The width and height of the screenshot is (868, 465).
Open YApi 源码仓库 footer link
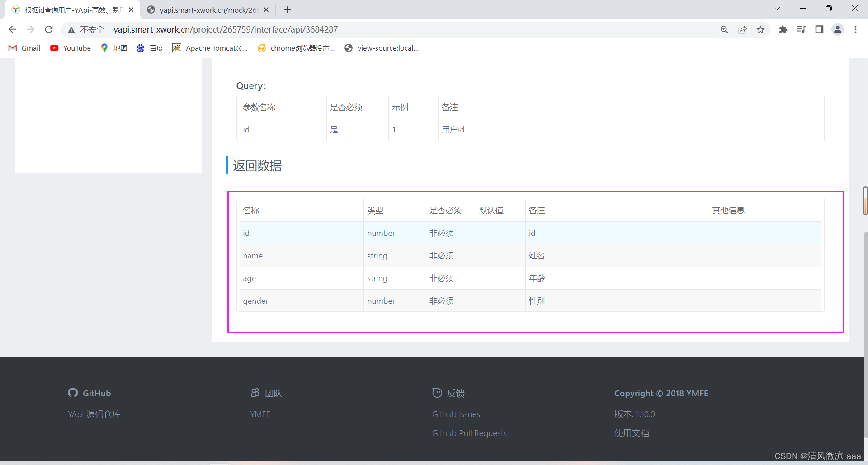tap(94, 414)
